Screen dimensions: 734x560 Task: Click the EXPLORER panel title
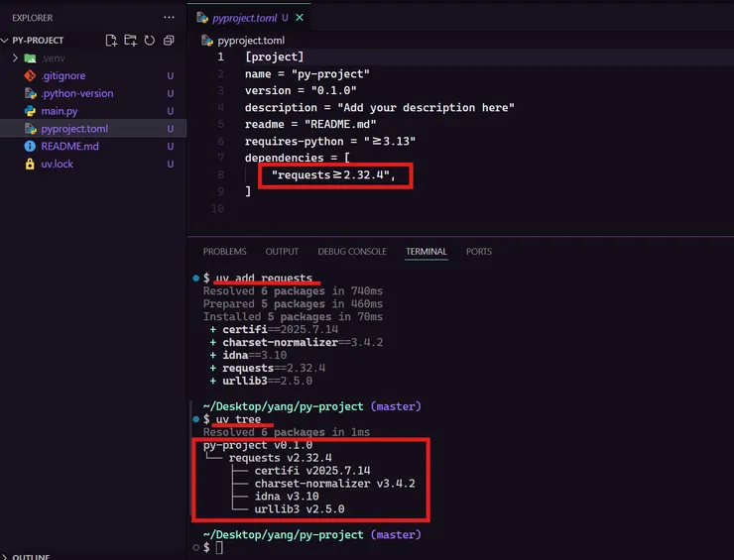33,18
